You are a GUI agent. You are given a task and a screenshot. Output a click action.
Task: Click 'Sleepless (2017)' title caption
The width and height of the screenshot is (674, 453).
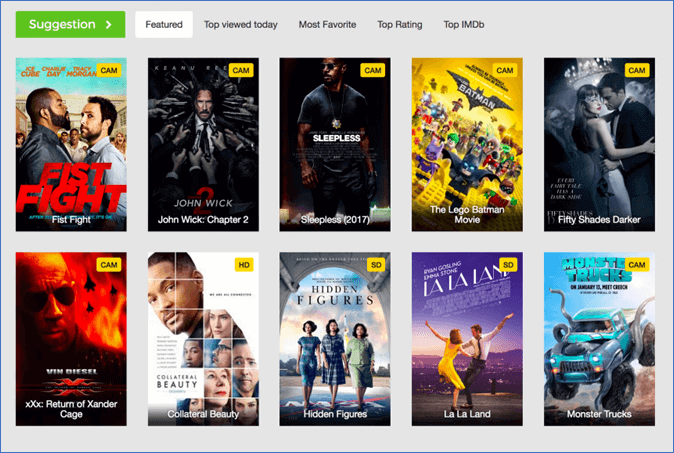pos(335,220)
